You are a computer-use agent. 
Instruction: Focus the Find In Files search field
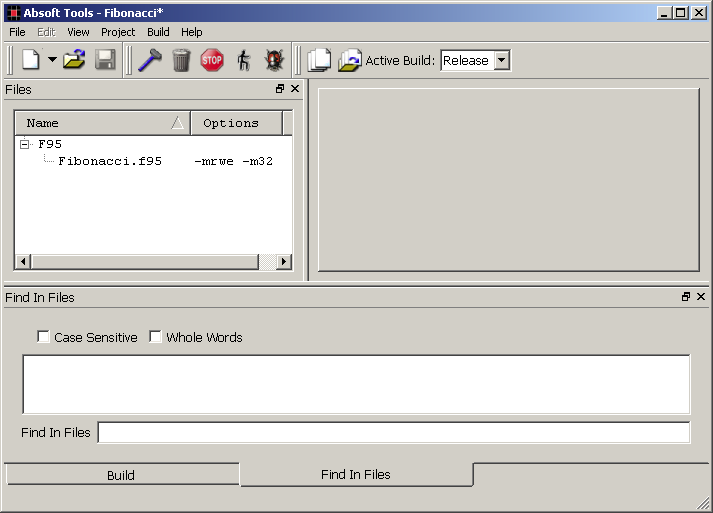coord(394,432)
